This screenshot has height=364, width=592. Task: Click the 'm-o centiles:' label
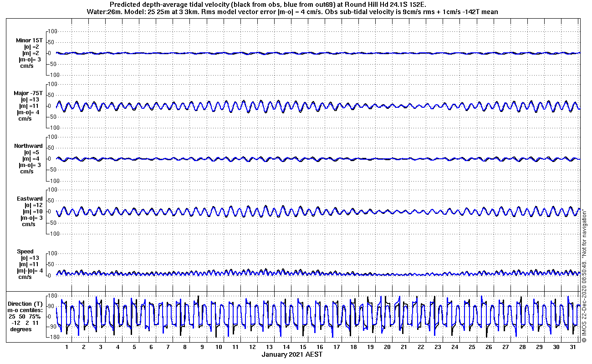pyautogui.click(x=26, y=310)
